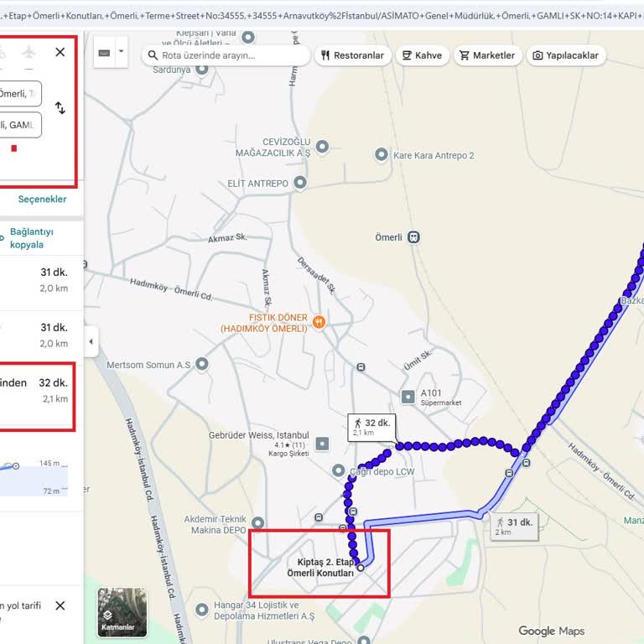Select the first 31 dk. 2,0 km route
This screenshot has width=644, height=644.
(x=41, y=283)
